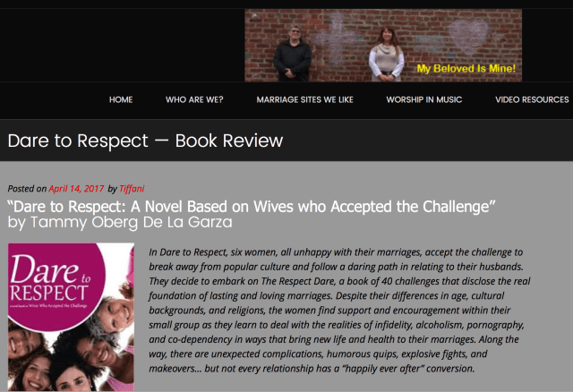573x392 pixels.
Task: Go to MARRIAGE SITES WE LIKE
Action: point(304,99)
